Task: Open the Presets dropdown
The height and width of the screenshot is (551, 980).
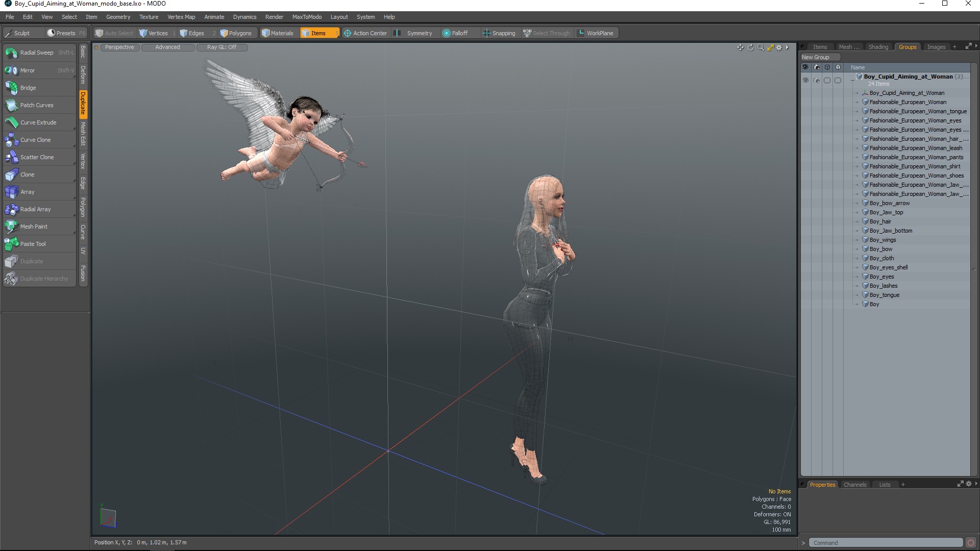Action: coord(66,33)
